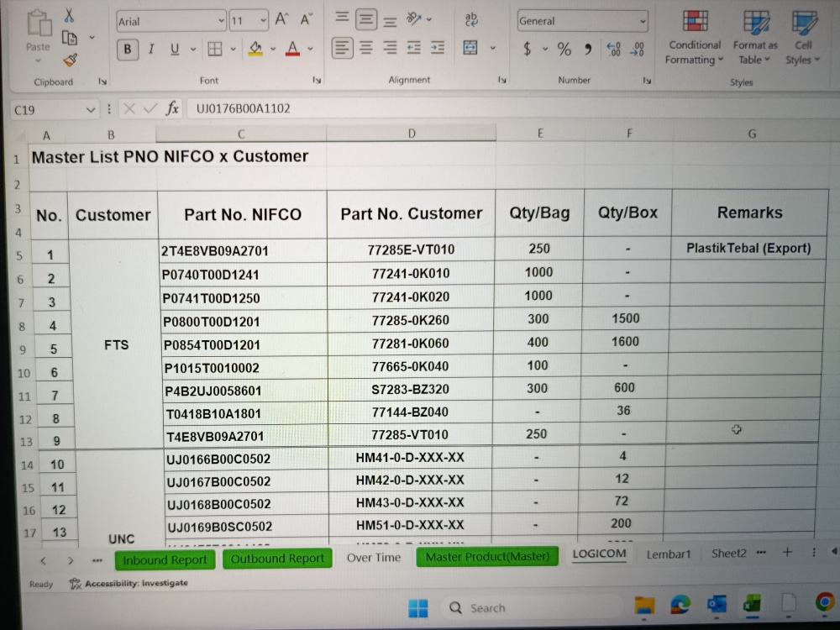Open Alignment settings dialog launcher
Viewport: 840px width, 630px height.
coord(502,79)
